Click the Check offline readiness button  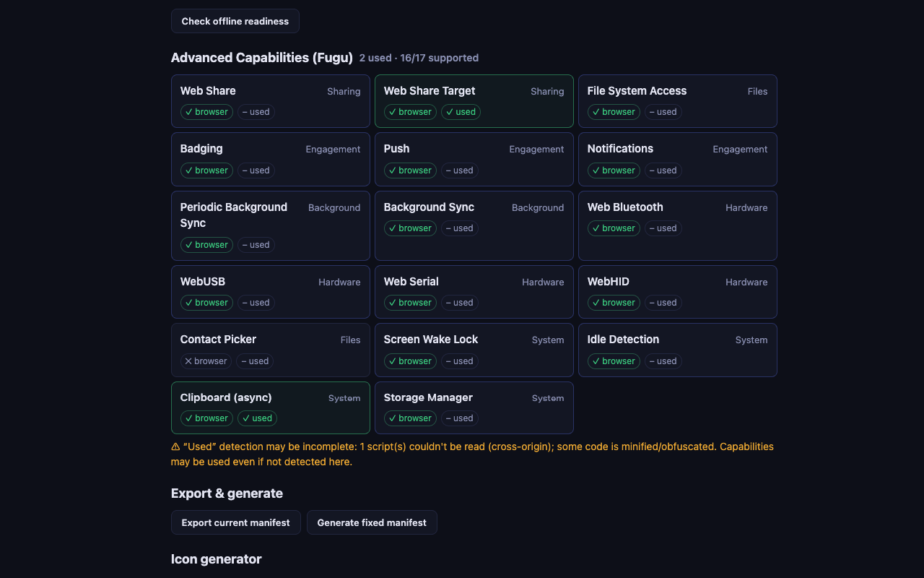[x=235, y=21]
